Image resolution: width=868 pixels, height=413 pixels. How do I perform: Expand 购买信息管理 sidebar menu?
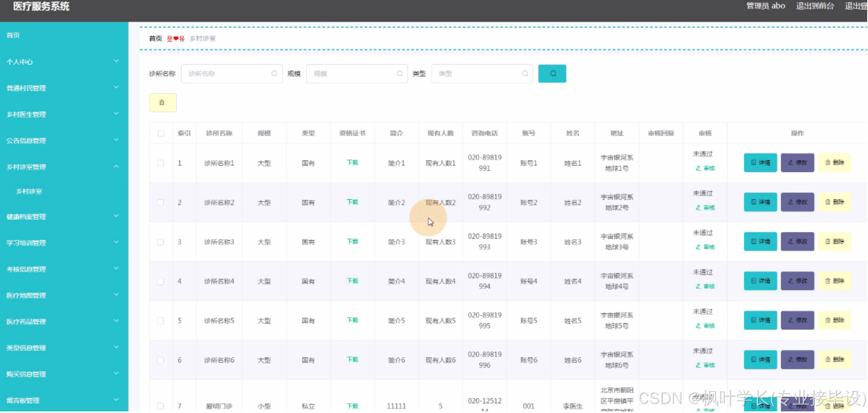(x=64, y=374)
